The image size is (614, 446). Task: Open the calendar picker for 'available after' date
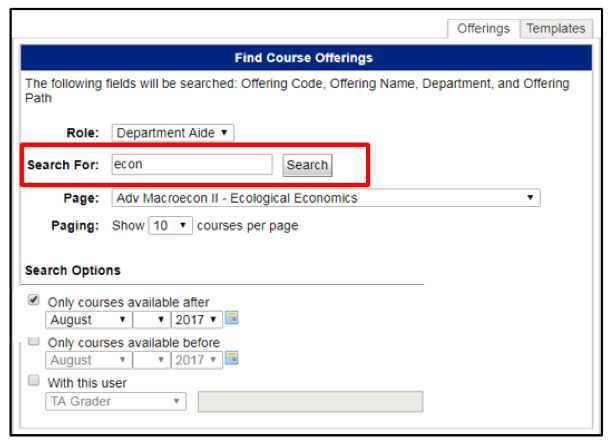pos(232,319)
